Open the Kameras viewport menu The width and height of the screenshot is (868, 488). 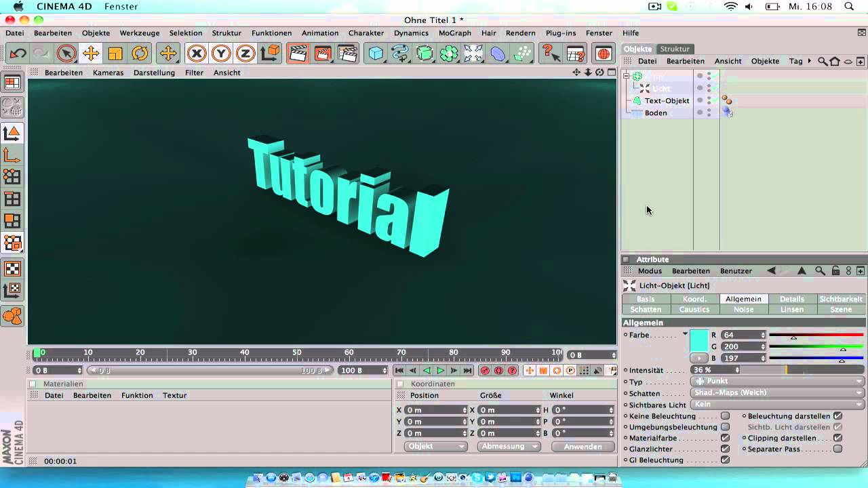(108, 73)
